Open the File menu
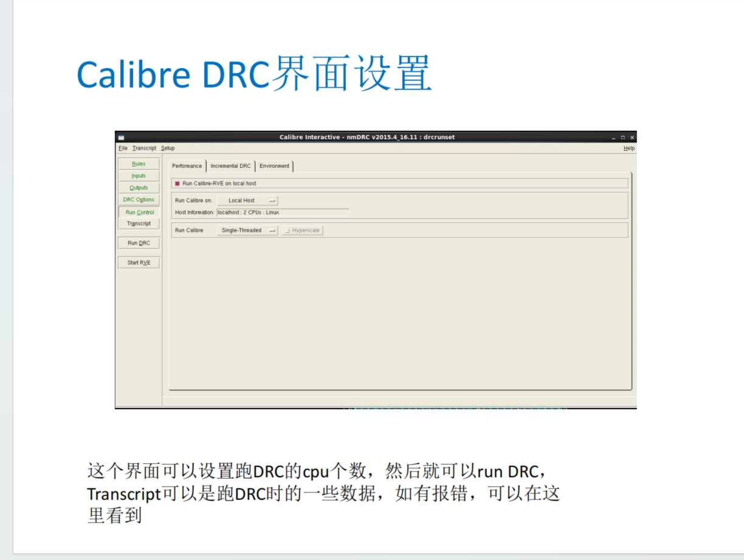This screenshot has width=744, height=560. pyautogui.click(x=123, y=148)
